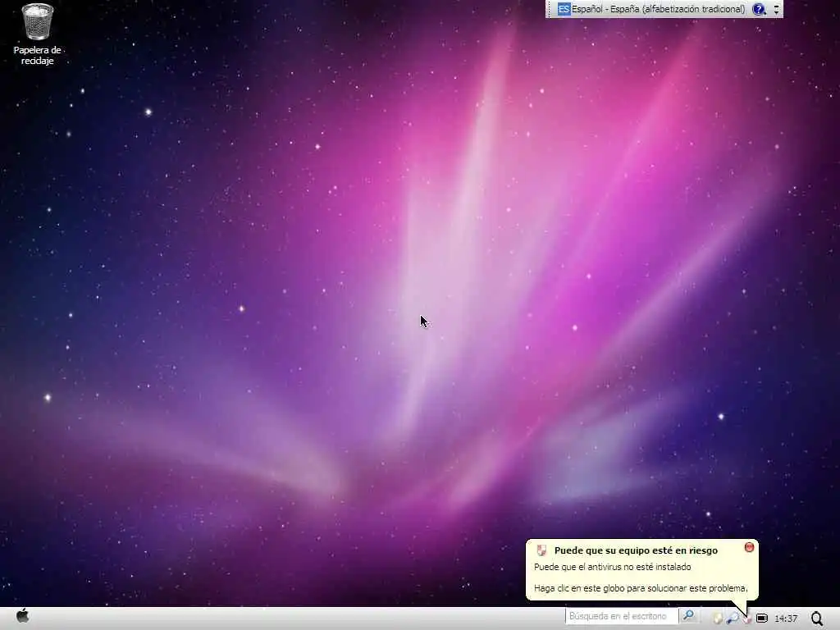Viewport: 840px width, 630px height.
Task: Select Español - España input language label
Action: click(x=658, y=9)
